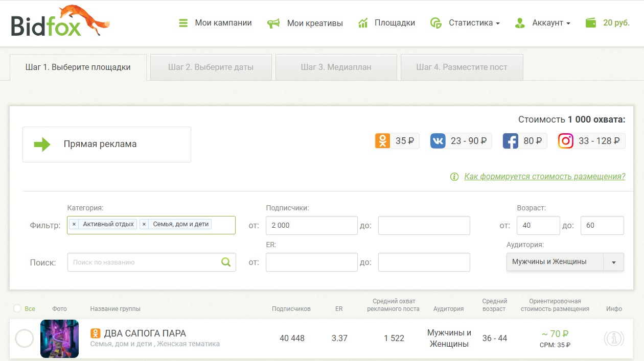This screenshot has height=361, width=644.
Task: Click the Средний возраст column header
Action: pyautogui.click(x=495, y=305)
